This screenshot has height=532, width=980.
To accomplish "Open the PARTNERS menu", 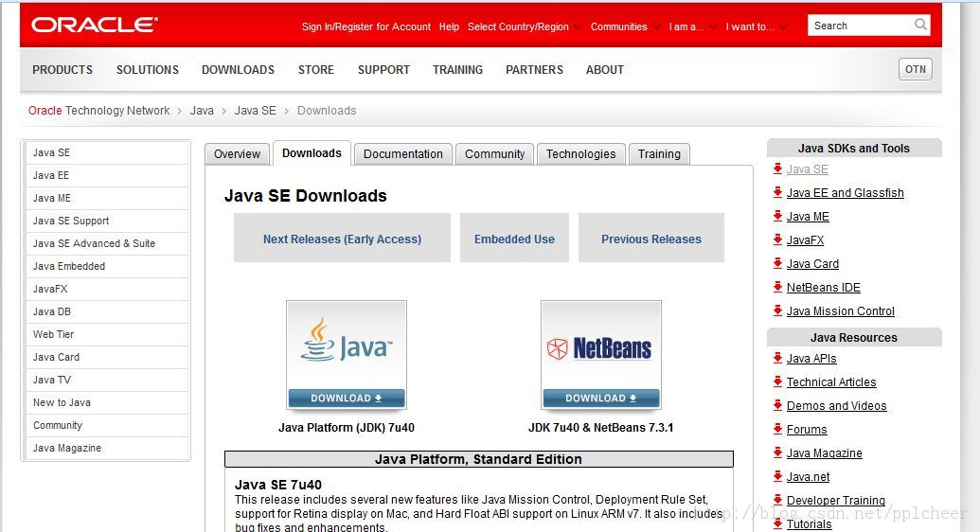I will pos(534,70).
